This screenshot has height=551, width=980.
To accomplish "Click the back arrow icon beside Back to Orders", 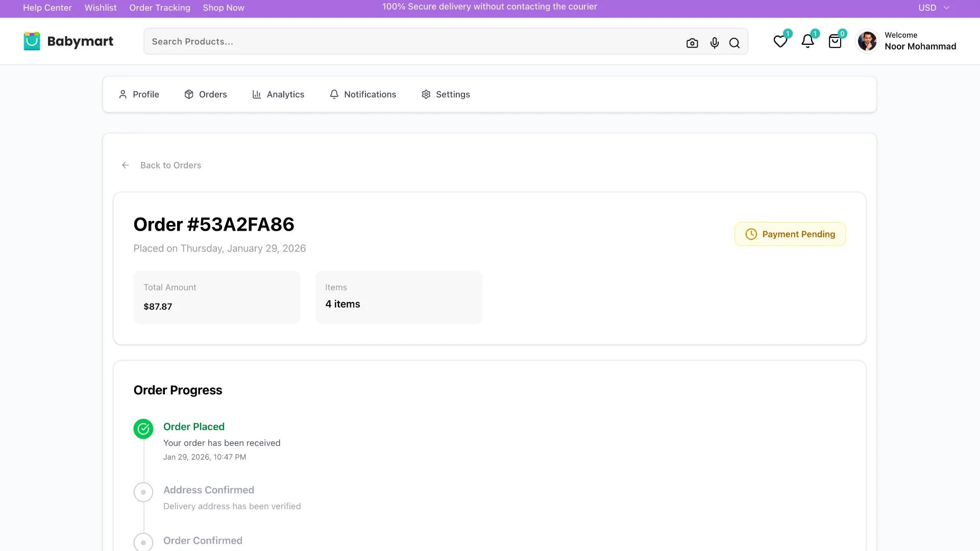I will pyautogui.click(x=125, y=165).
